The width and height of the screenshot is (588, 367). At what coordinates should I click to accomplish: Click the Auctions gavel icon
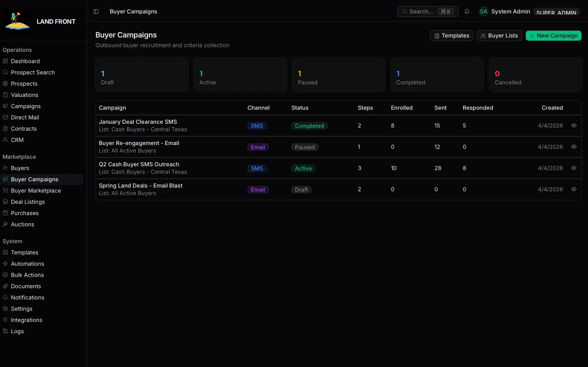[x=5, y=224]
